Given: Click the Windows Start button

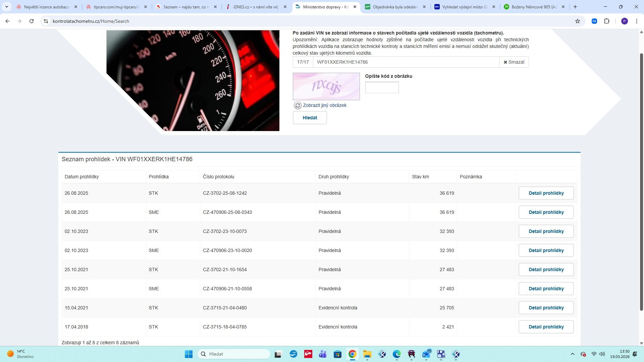Looking at the screenshot, I should coord(189,354).
